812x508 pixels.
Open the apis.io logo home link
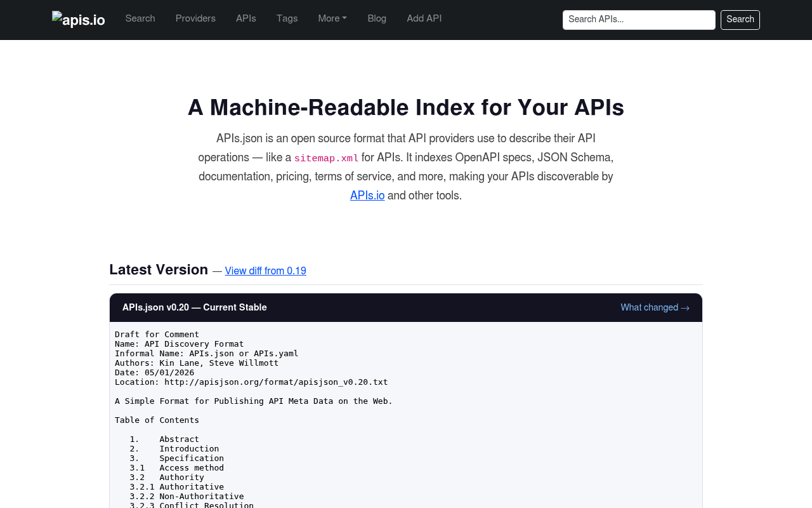tap(79, 20)
